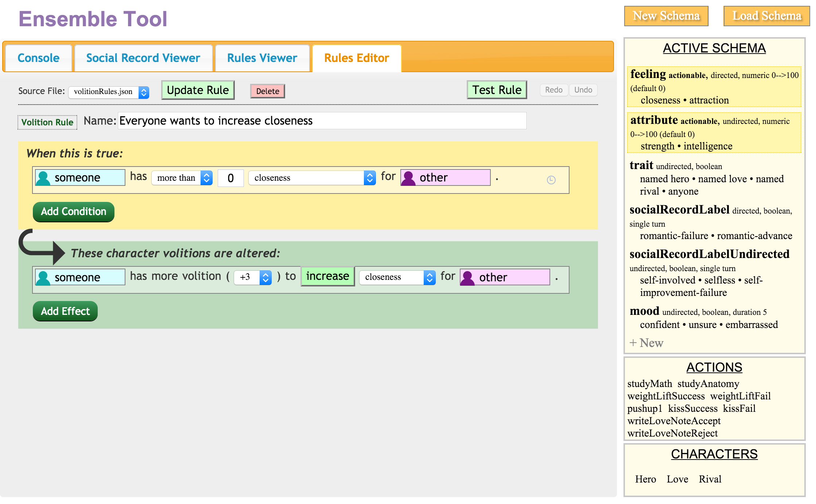Toggle the green increase direction button

327,276
